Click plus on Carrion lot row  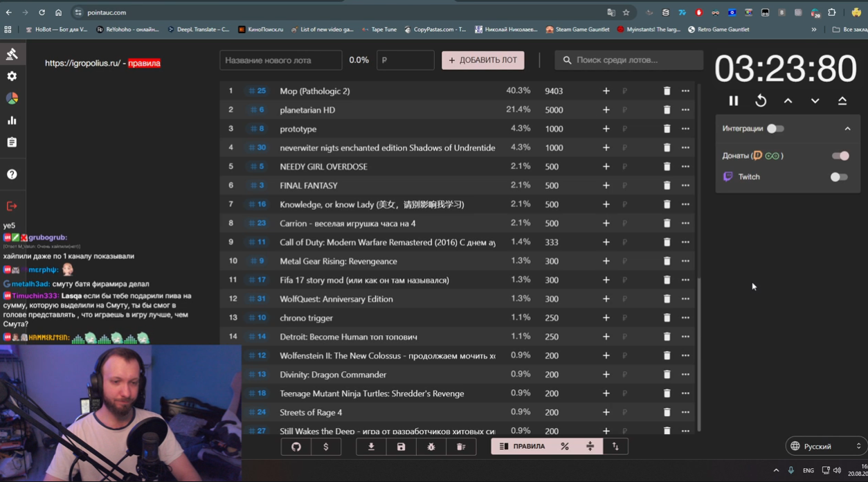(x=606, y=223)
